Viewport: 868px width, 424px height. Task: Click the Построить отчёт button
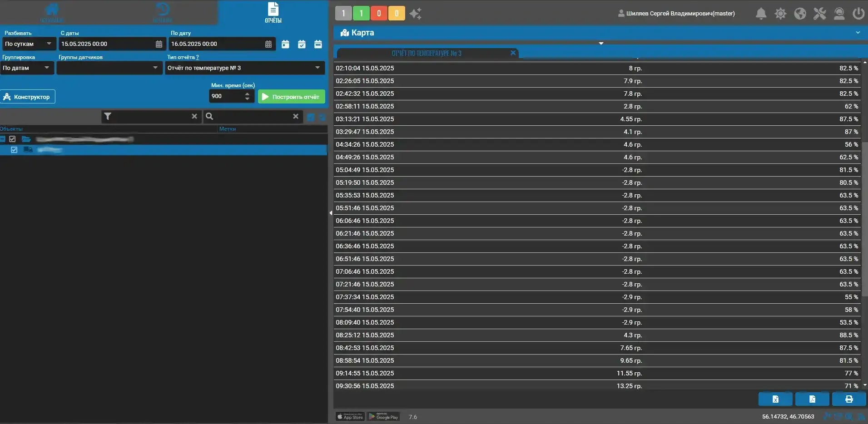click(291, 97)
